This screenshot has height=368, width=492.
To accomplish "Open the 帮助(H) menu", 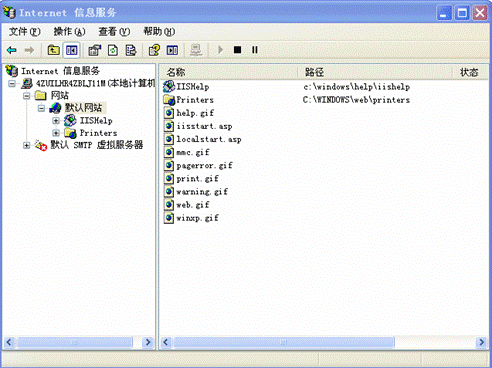I will click(x=159, y=32).
